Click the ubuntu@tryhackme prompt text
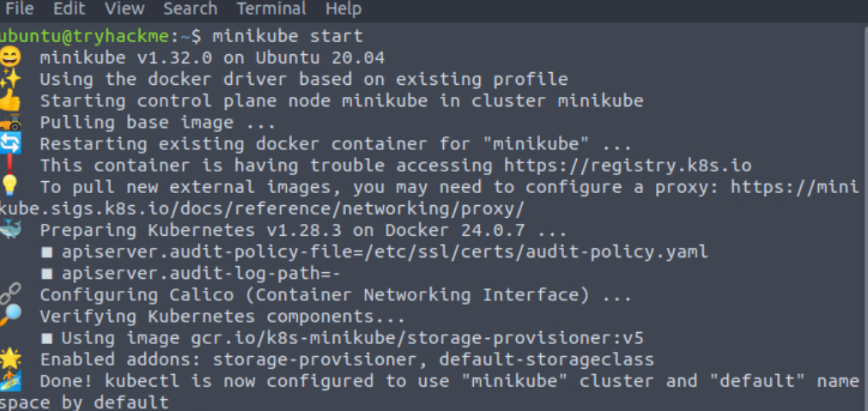This screenshot has width=868, height=411. click(x=94, y=36)
